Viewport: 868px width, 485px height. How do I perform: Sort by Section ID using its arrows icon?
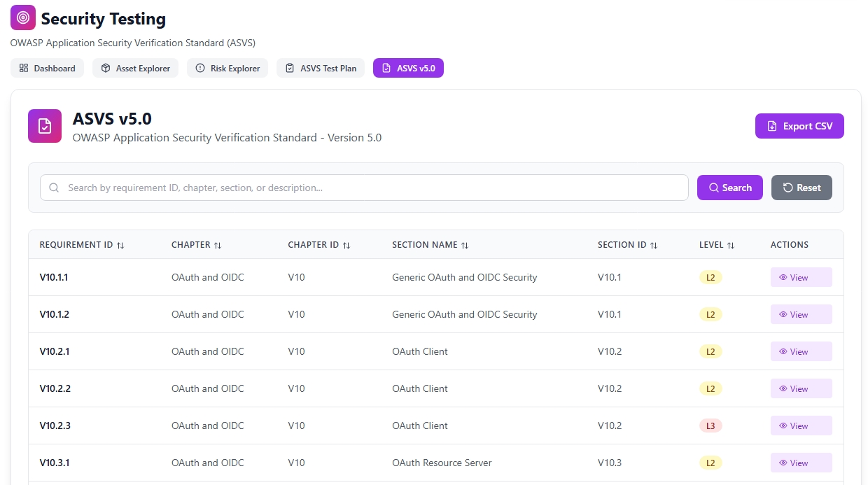654,246
